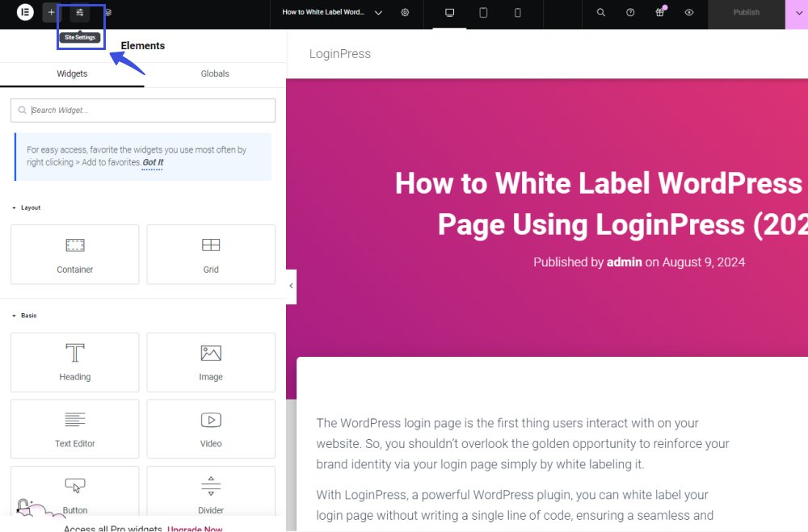Collapse the Layout section
The width and height of the screenshot is (808, 532).
27,207
